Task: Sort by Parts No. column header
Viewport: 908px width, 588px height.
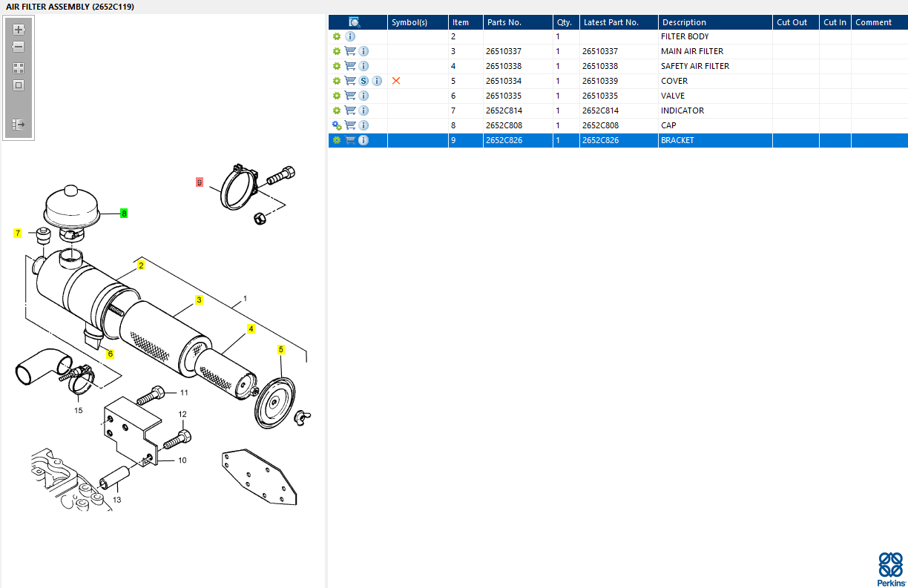Action: coord(518,22)
